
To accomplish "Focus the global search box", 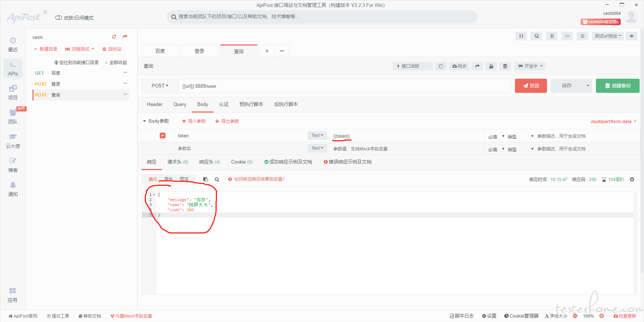I will (x=322, y=17).
